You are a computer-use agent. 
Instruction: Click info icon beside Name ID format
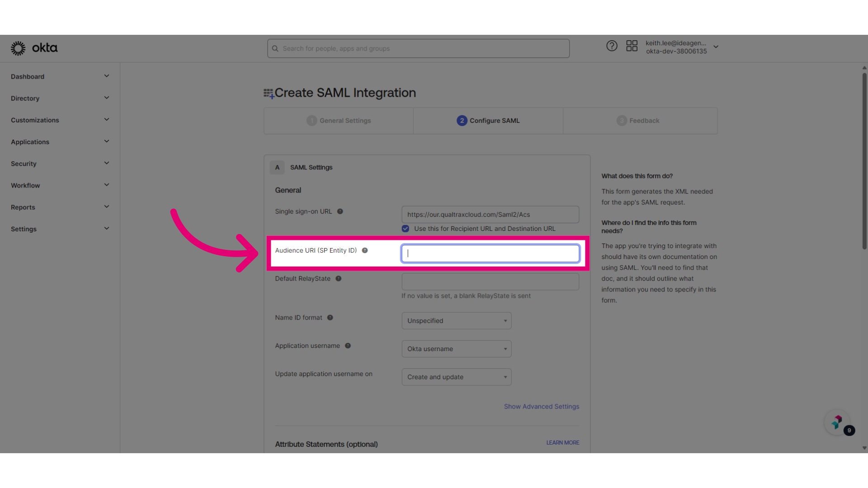point(330,318)
